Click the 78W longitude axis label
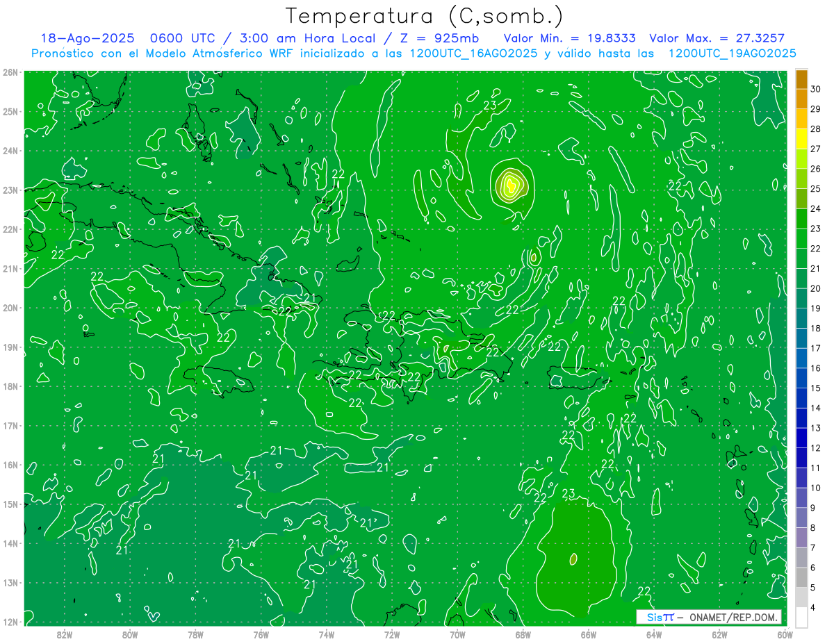 [195, 634]
